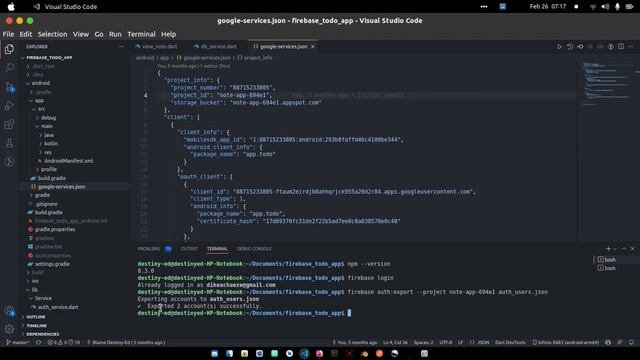Viewport: 640px width, 360px height.
Task: Open the Extensions view
Action: tap(9, 124)
